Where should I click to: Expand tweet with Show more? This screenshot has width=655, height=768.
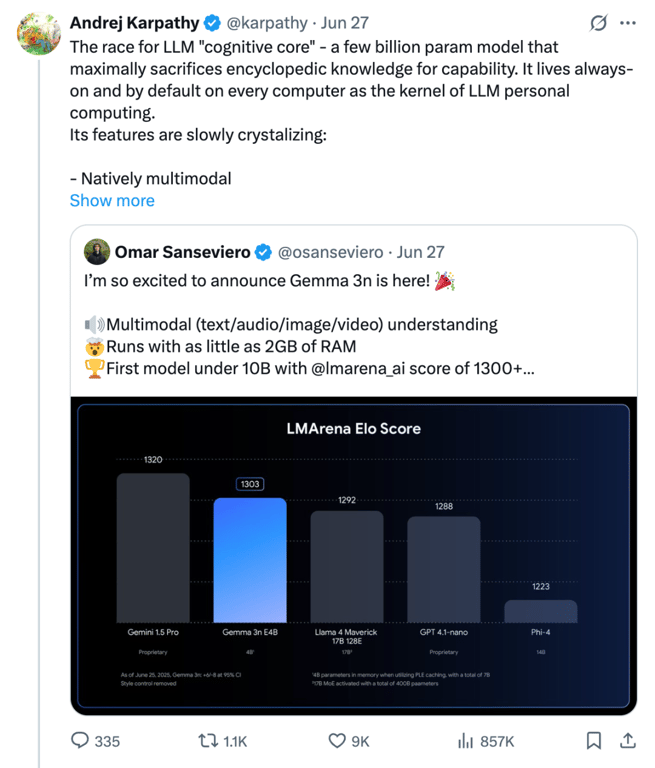(112, 200)
